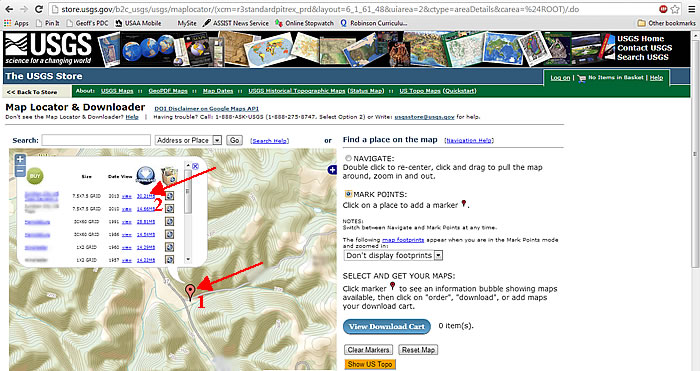Close the map info bubble
The width and height of the screenshot is (700, 371).
pyautogui.click(x=195, y=166)
